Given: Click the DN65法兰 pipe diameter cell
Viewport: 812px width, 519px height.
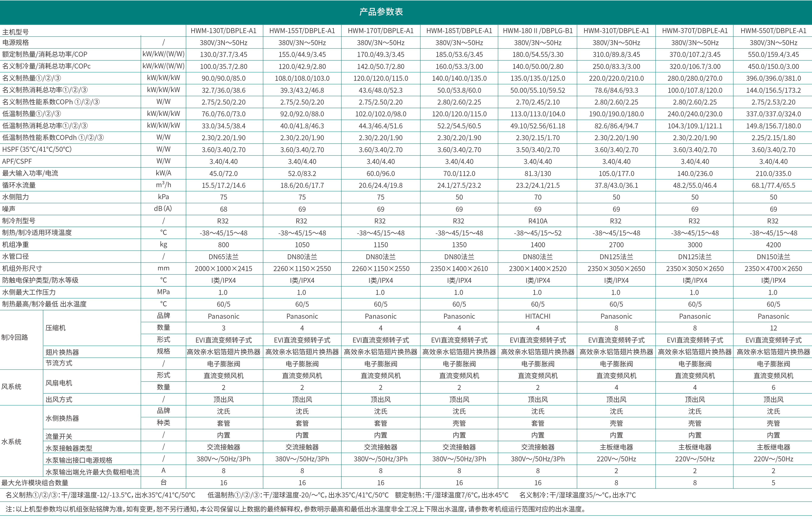Looking at the screenshot, I should pos(224,257).
